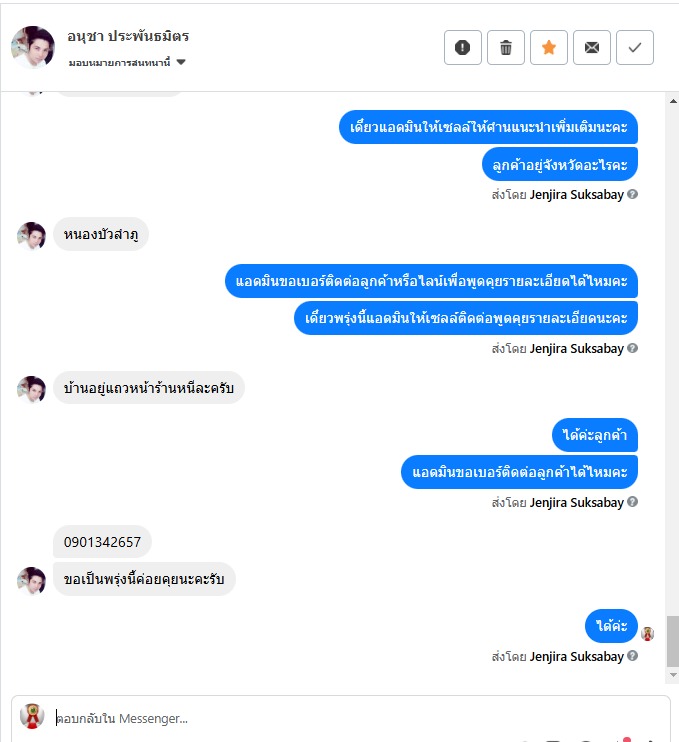Click the chat scrollbar thumb
679x742 pixels.
pyautogui.click(x=673, y=641)
